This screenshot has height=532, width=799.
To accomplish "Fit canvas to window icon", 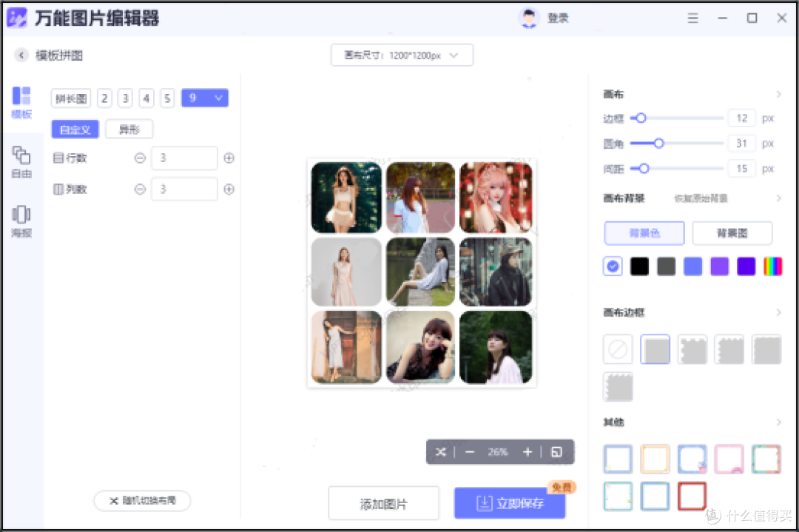I will click(x=556, y=451).
